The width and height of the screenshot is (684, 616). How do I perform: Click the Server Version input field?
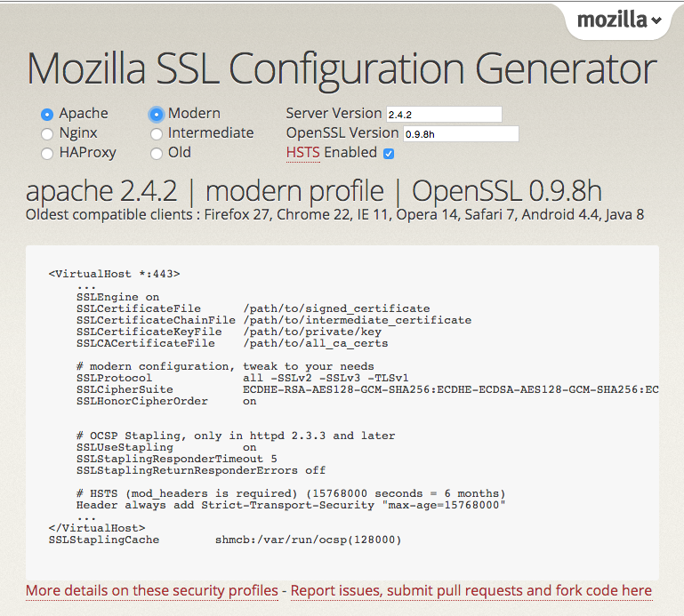[x=444, y=114]
